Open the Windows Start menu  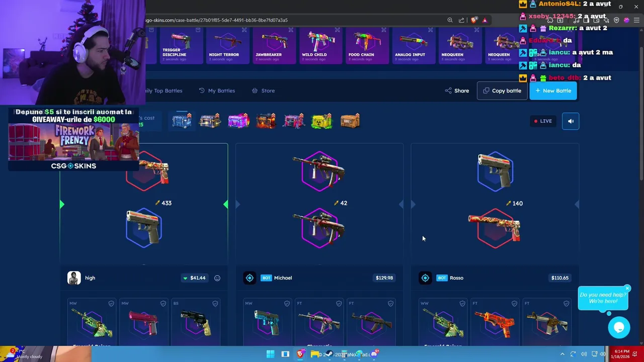click(x=270, y=354)
